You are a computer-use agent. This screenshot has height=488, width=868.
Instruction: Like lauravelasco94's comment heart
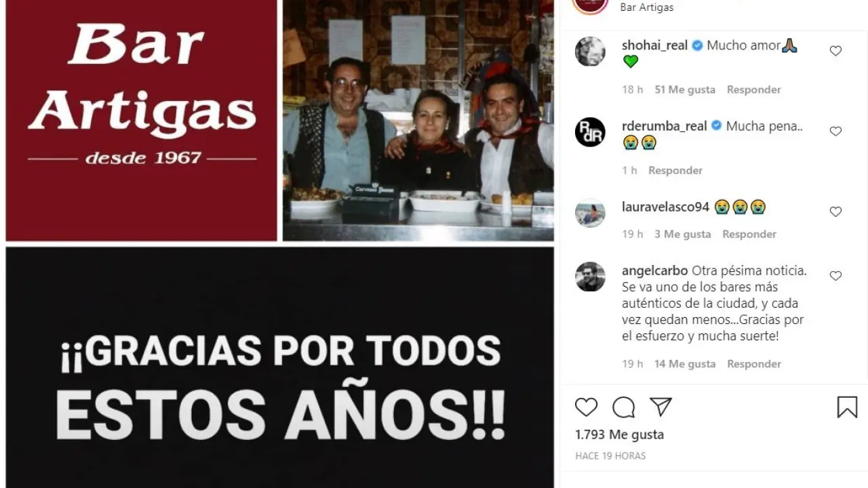(835, 212)
